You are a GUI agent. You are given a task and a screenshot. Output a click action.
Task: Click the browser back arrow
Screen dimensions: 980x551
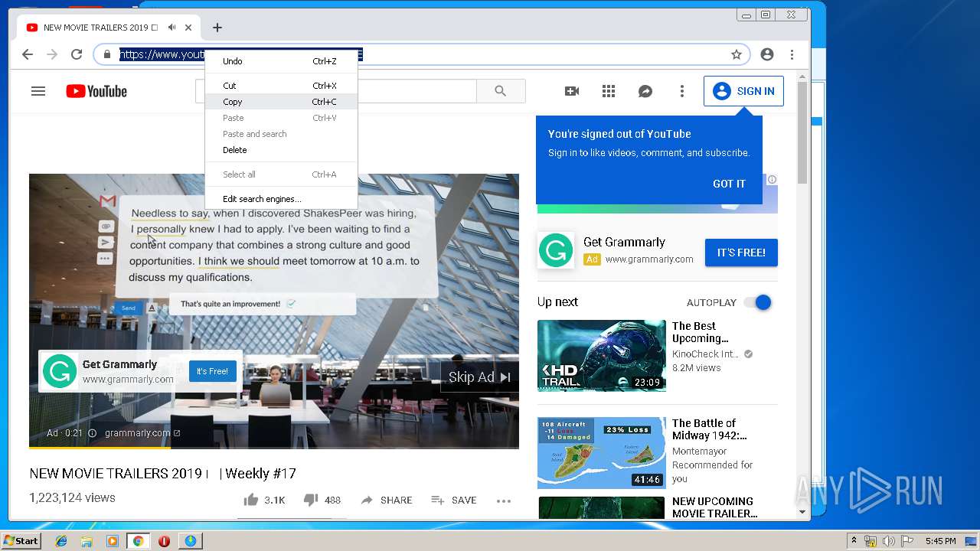pyautogui.click(x=28, y=54)
